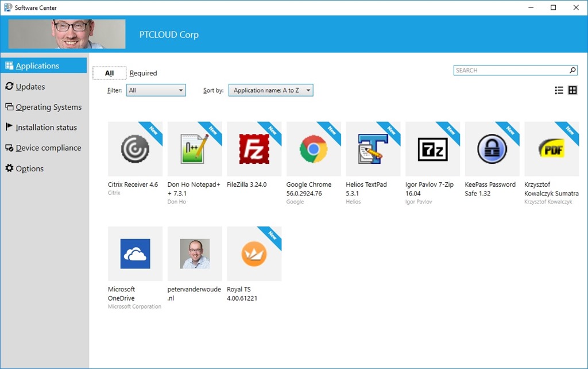
Task: Go to the Updates section label
Action: pyautogui.click(x=30, y=87)
